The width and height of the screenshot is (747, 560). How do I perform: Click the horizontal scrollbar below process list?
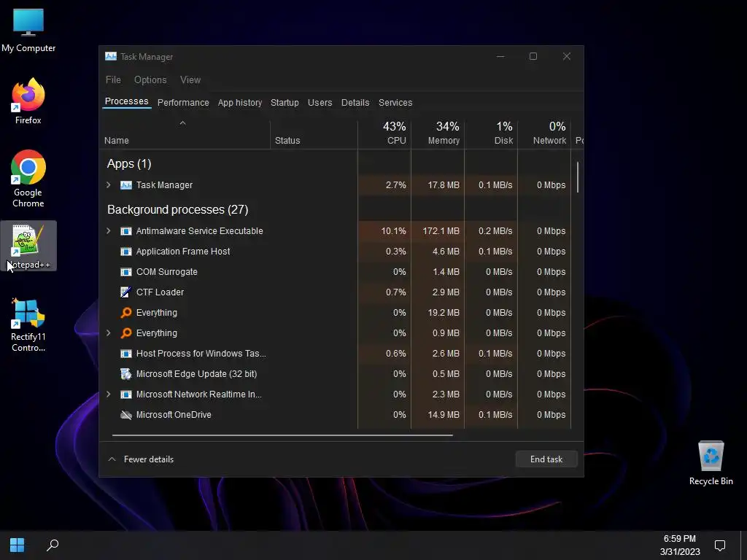(282, 435)
